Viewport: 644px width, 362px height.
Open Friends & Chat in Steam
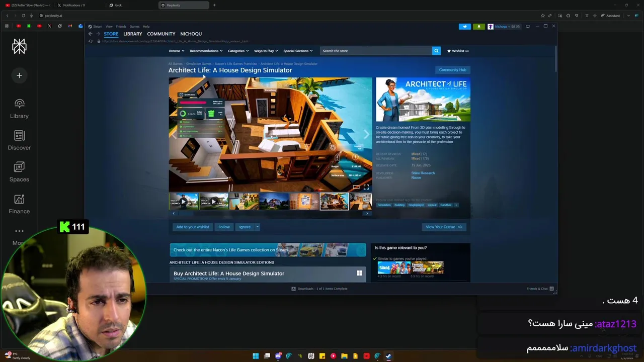[540, 289]
